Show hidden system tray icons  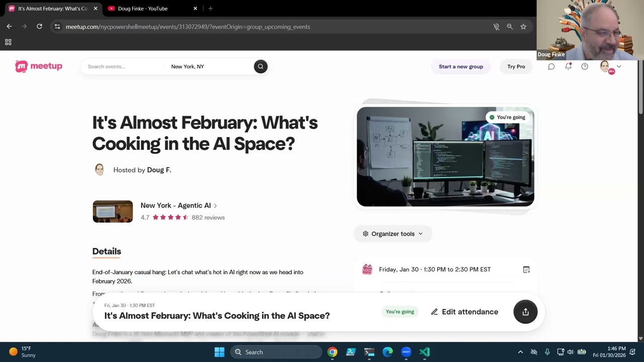pos(520,352)
